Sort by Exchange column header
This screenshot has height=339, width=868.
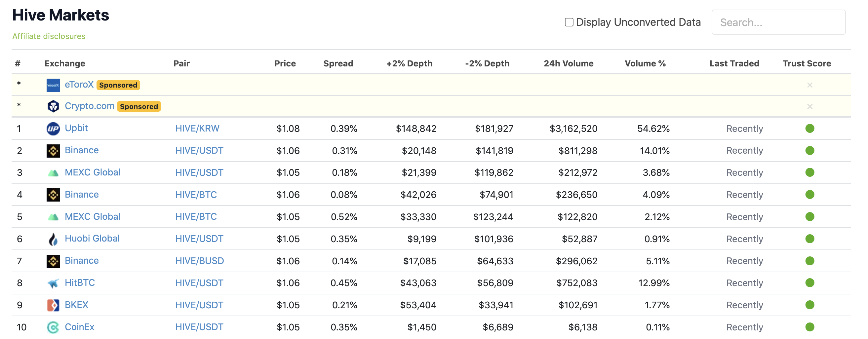coord(65,63)
